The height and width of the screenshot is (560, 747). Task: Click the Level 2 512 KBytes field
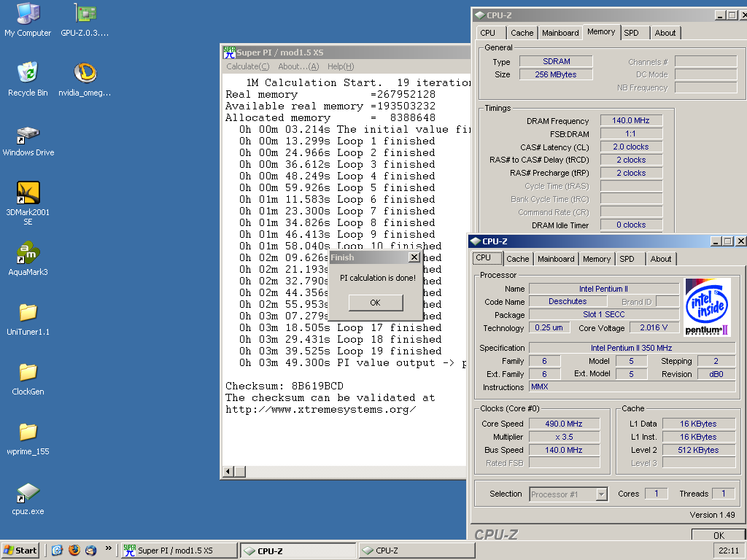(x=698, y=450)
